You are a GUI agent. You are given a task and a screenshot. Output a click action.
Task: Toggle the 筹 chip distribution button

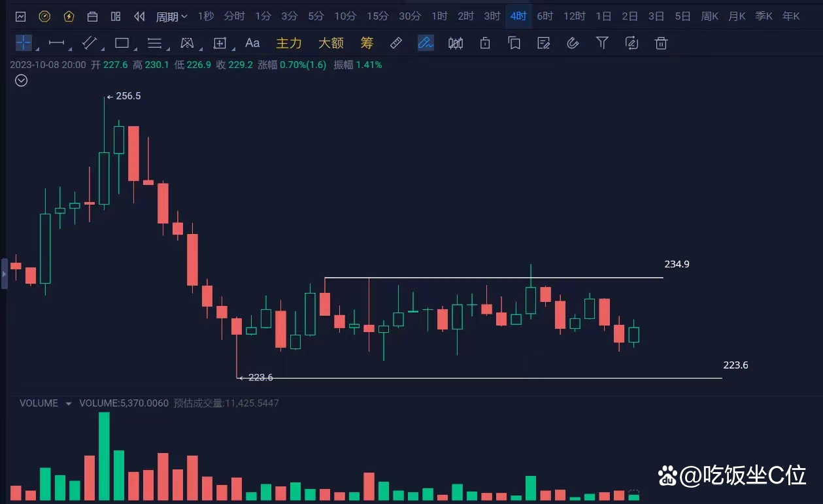coord(367,43)
